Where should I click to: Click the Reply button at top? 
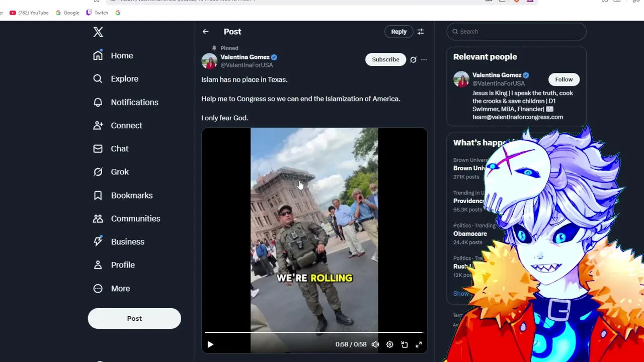pos(399,32)
